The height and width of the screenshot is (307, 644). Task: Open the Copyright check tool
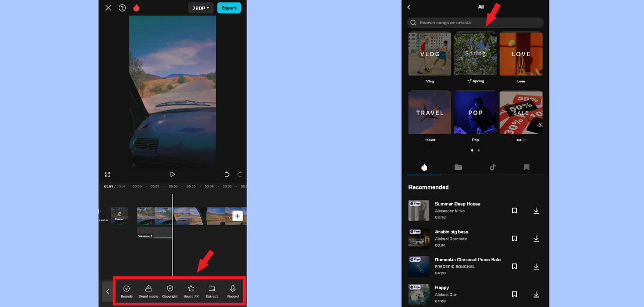pyautogui.click(x=170, y=291)
